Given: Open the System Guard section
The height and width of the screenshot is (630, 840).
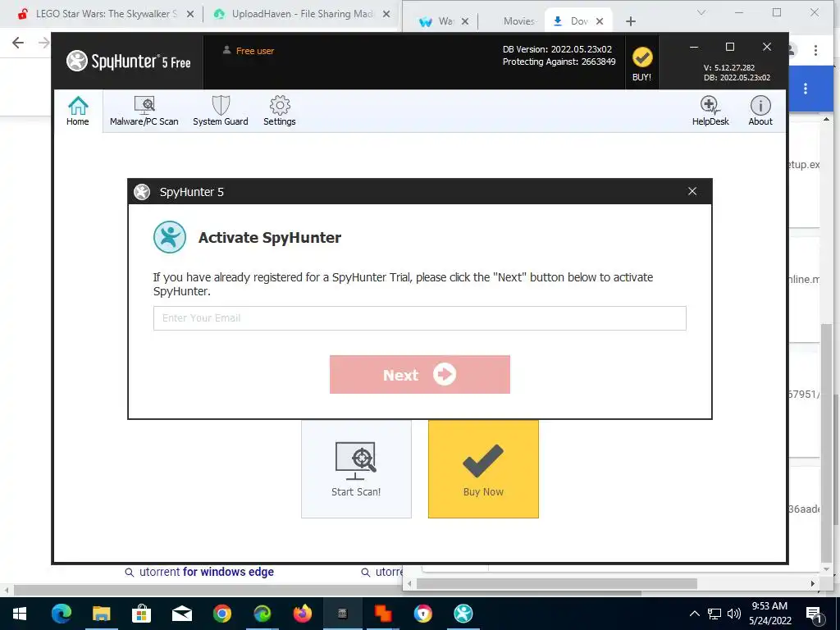Looking at the screenshot, I should tap(221, 111).
